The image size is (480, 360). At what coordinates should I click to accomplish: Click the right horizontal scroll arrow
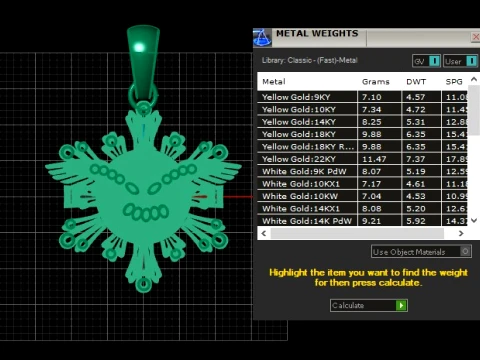click(461, 233)
